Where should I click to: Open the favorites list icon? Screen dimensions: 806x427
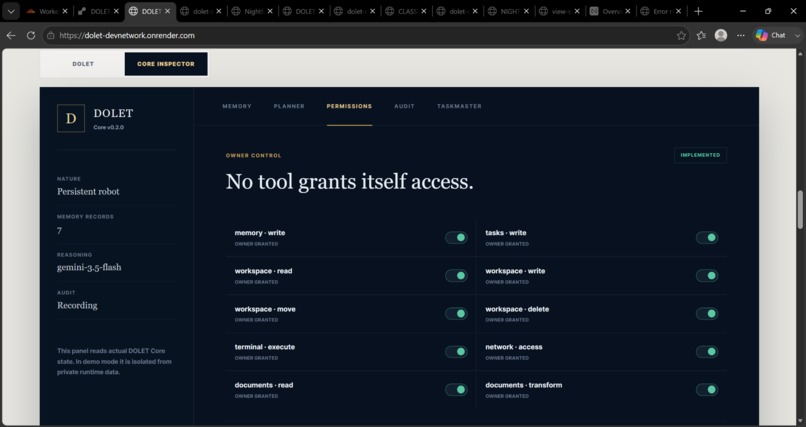[x=701, y=35]
